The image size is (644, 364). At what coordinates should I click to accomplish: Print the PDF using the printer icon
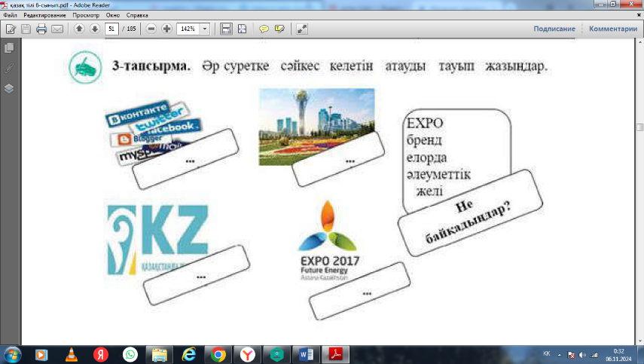41,29
